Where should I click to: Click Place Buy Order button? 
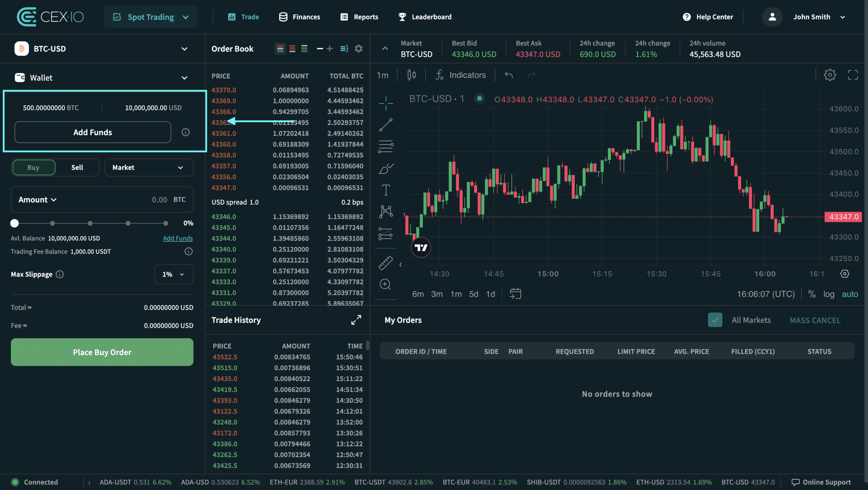pyautogui.click(x=102, y=352)
